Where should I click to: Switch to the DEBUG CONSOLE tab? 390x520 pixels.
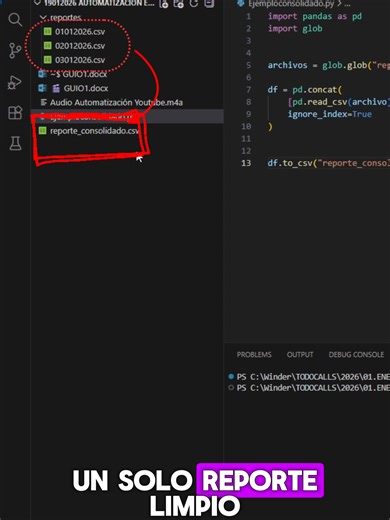(356, 354)
